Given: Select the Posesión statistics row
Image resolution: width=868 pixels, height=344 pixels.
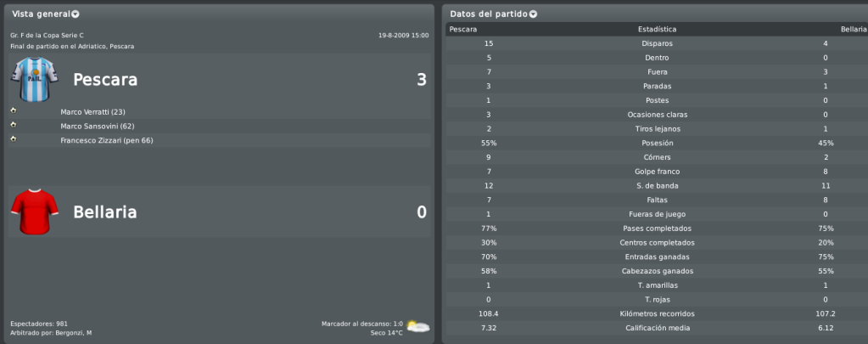Looking at the screenshot, I should pos(657,143).
